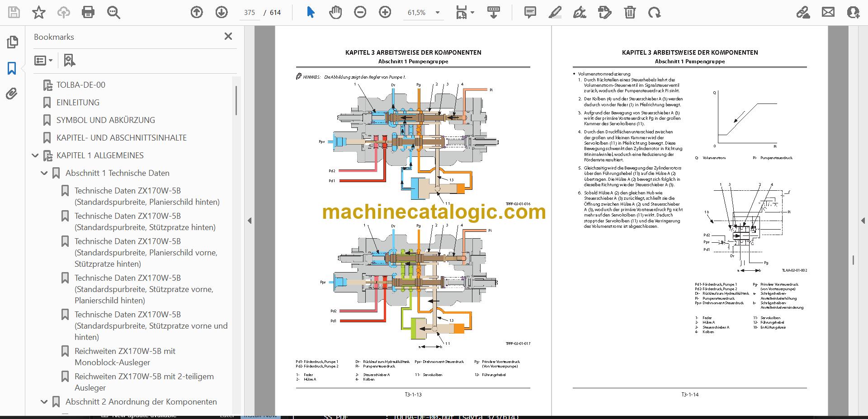Click the print icon in toolbar
Image resolution: width=868 pixels, height=419 pixels.
coord(88,12)
